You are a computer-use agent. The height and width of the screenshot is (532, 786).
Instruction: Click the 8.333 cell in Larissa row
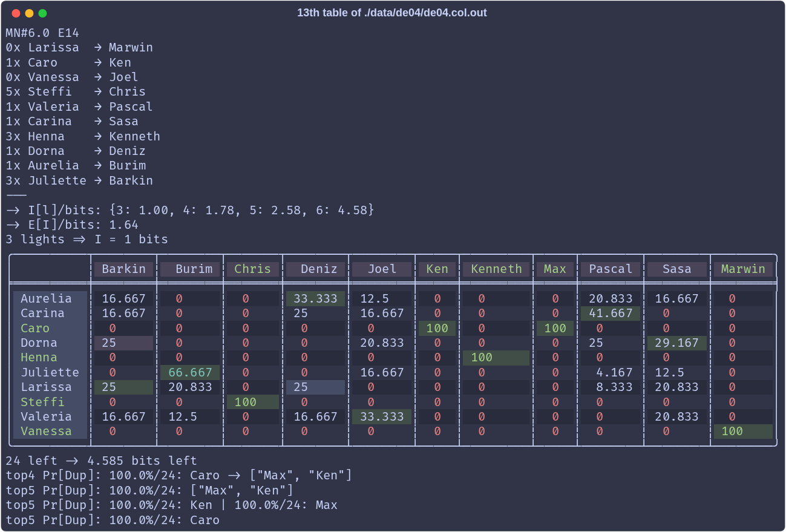611,387
